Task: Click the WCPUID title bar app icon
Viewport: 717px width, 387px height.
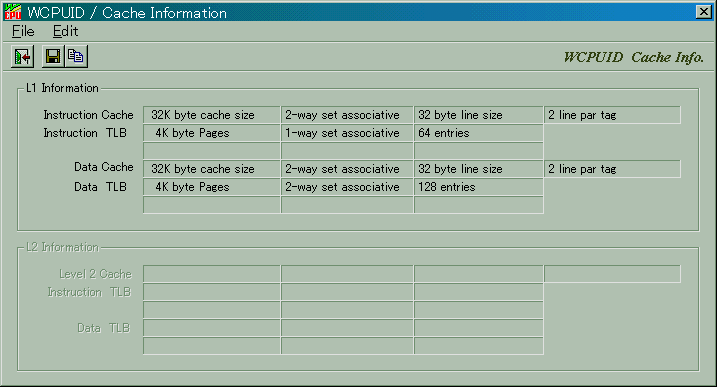Action: click(13, 12)
